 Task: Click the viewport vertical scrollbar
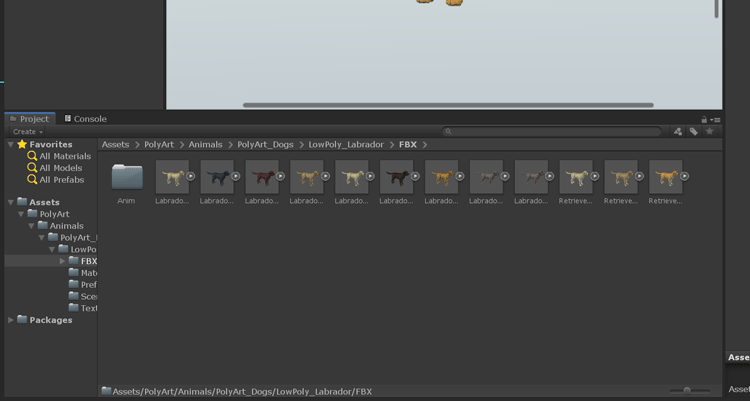click(x=717, y=9)
